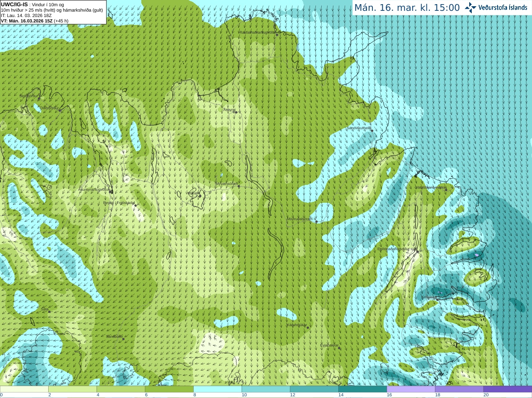Click the 10m hviður > 25 m/s line
Image resolution: width=532 pixels, height=398 pixels.
(52, 10)
